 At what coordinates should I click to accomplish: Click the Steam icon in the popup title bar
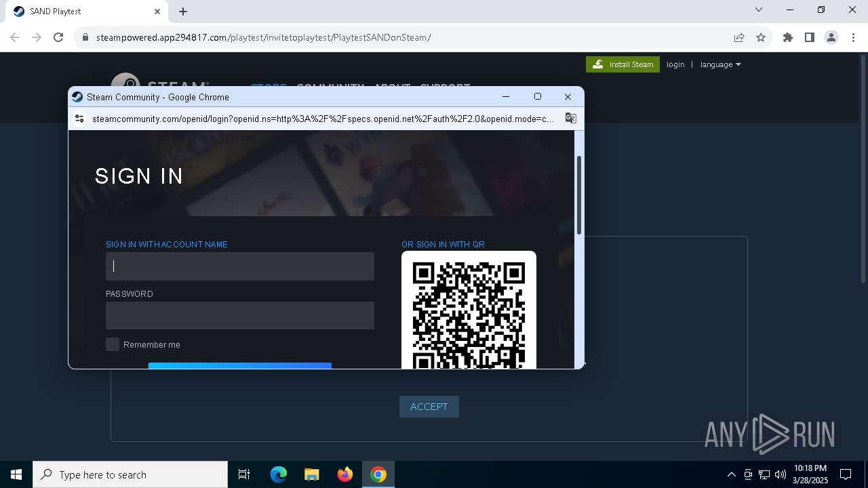pyautogui.click(x=77, y=97)
